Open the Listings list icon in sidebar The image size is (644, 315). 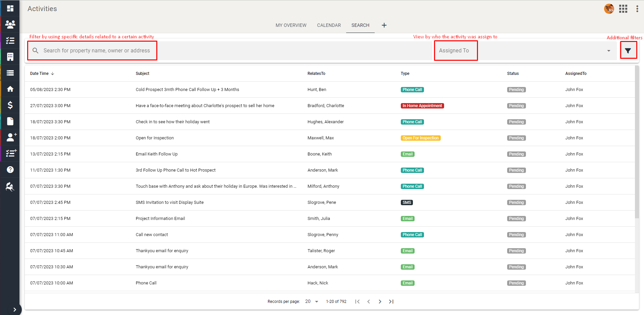coord(10,73)
